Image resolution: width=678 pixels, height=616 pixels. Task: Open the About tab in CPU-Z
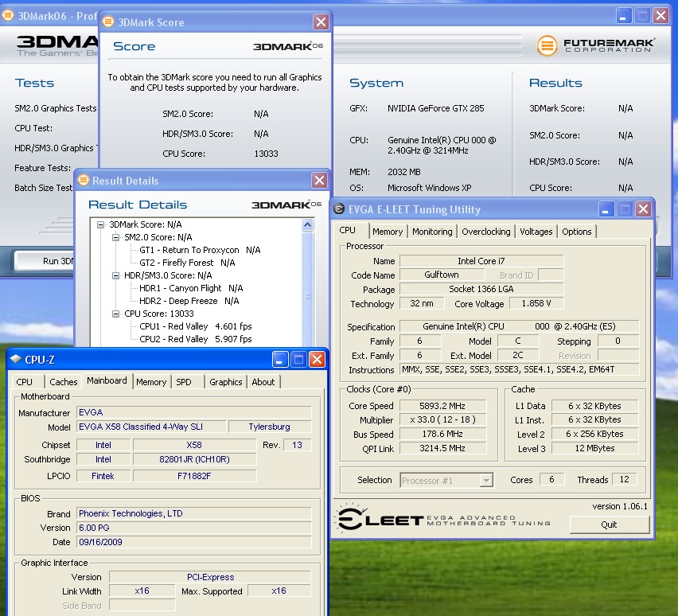263,382
